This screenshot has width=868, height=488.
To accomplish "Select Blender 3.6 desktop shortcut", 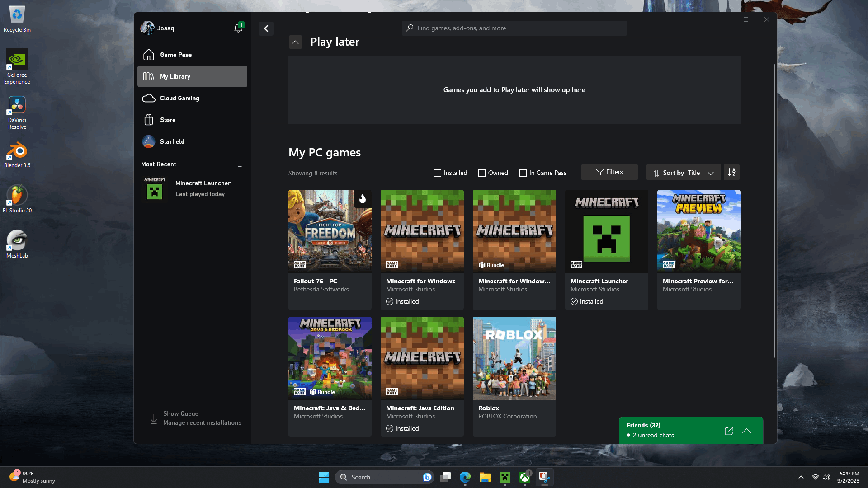I will 17,155.
